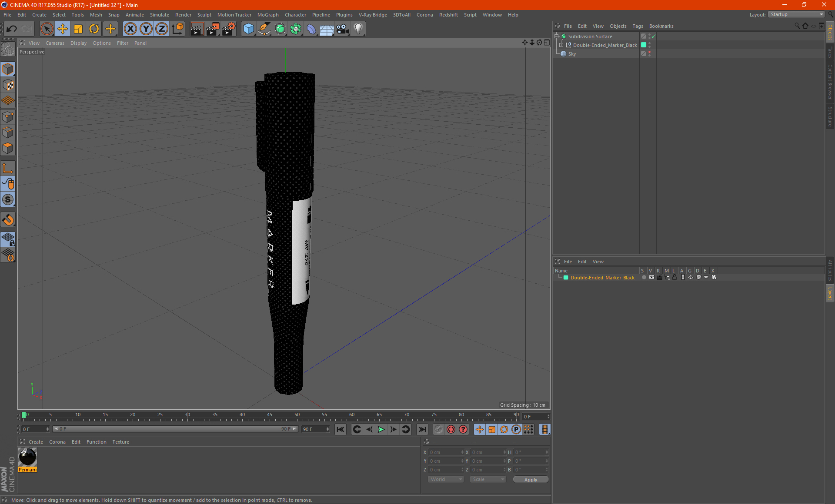835x504 pixels.
Task: Activate the Rotate tool
Action: 94,29
